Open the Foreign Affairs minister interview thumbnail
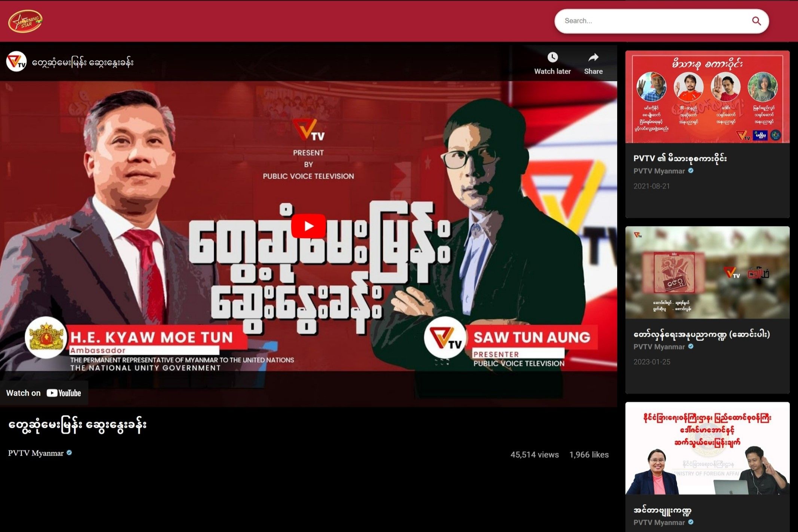The width and height of the screenshot is (798, 532). (707, 449)
